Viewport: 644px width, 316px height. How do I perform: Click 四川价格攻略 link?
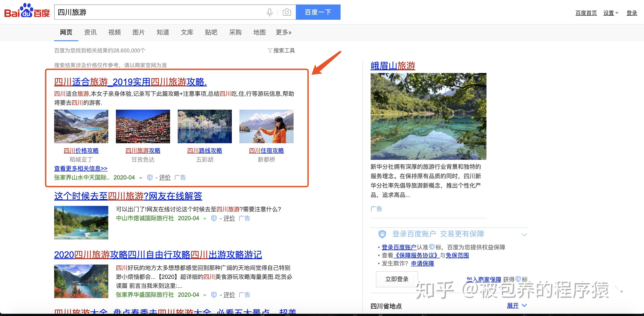(x=81, y=150)
